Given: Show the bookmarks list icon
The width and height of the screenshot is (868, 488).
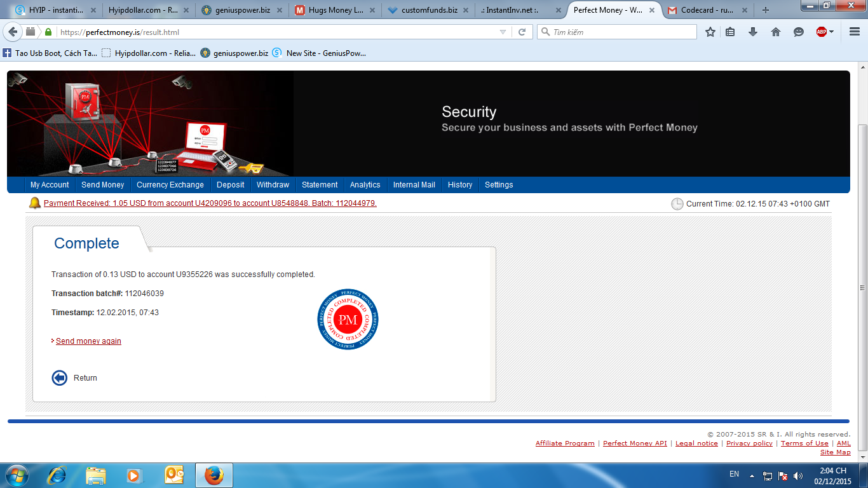Looking at the screenshot, I should point(730,32).
